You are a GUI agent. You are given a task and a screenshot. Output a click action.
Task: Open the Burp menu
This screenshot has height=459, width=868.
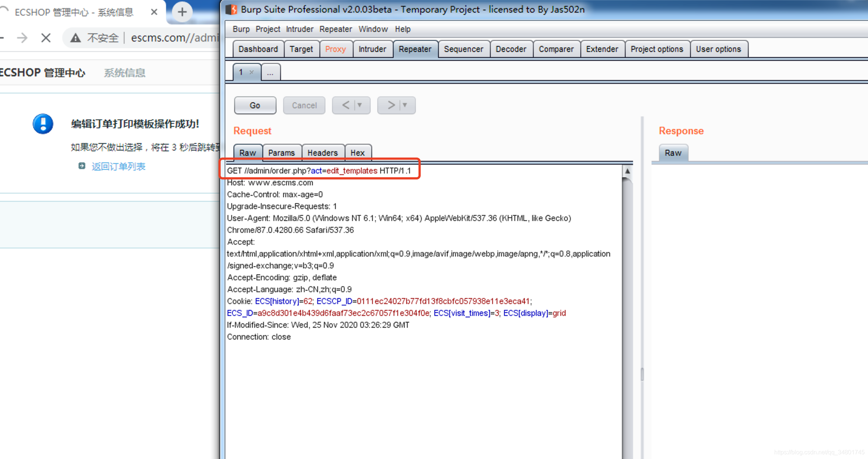[241, 29]
